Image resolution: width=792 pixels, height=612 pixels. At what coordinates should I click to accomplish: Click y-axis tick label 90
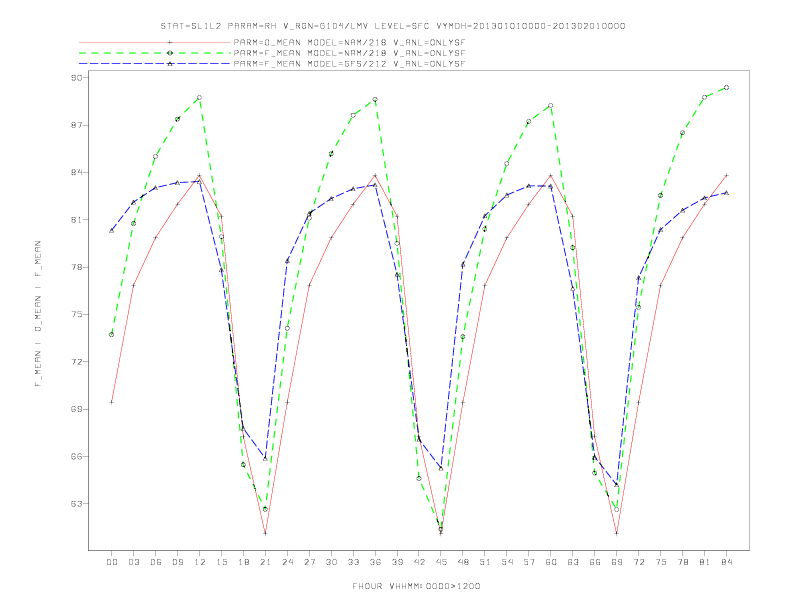tap(76, 78)
